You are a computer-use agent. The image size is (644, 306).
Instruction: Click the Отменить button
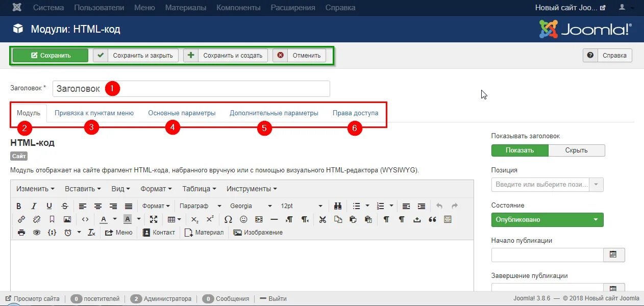299,56
